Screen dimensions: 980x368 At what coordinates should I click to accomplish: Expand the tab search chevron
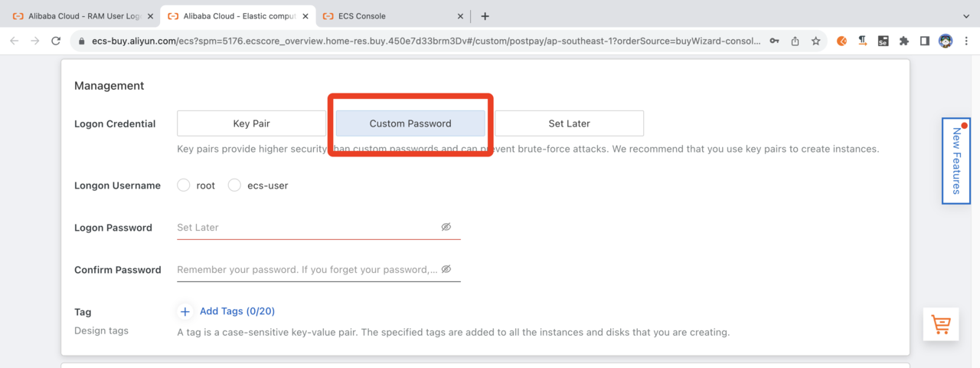(x=965, y=16)
